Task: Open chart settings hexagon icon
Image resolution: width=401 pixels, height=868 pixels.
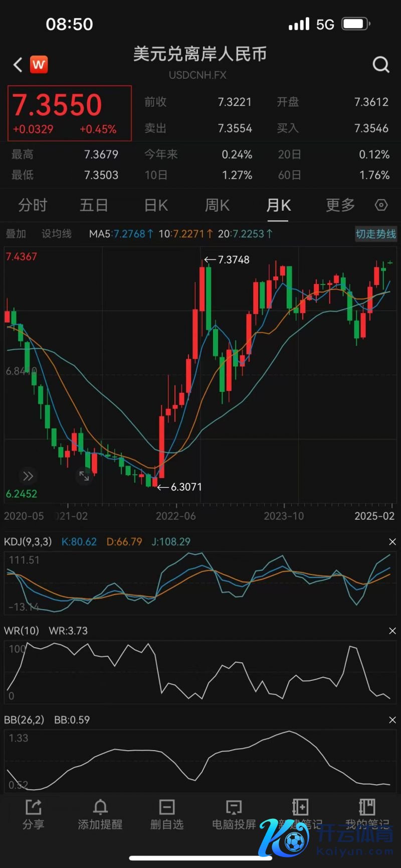Action: pos(381,205)
